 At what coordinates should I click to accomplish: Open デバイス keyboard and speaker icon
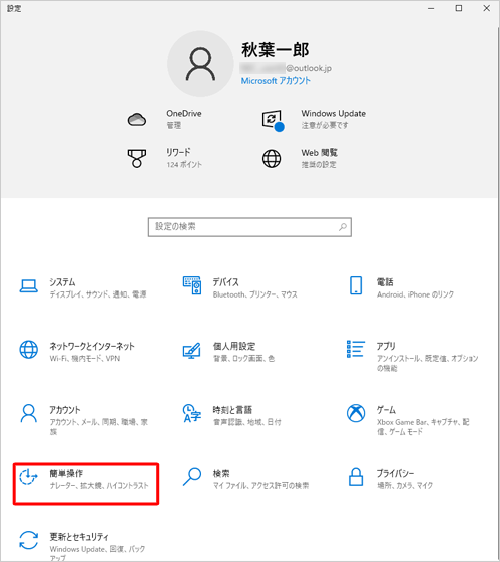192,285
